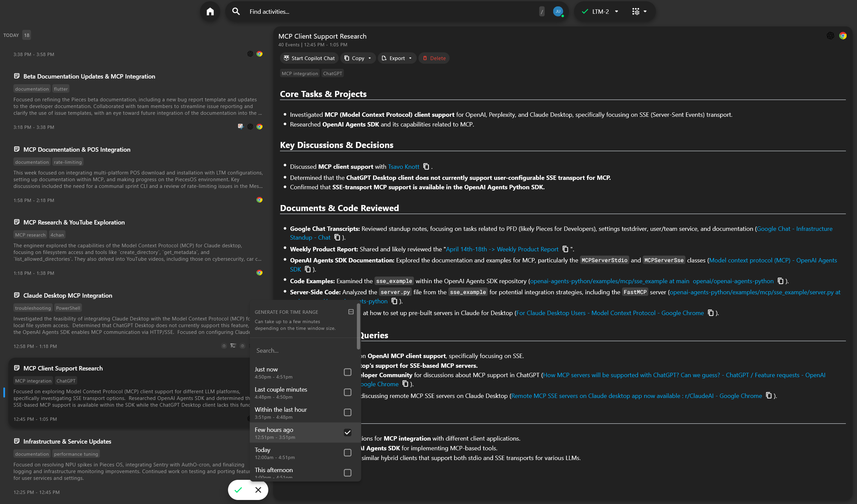Check the Just now time range

[347, 372]
